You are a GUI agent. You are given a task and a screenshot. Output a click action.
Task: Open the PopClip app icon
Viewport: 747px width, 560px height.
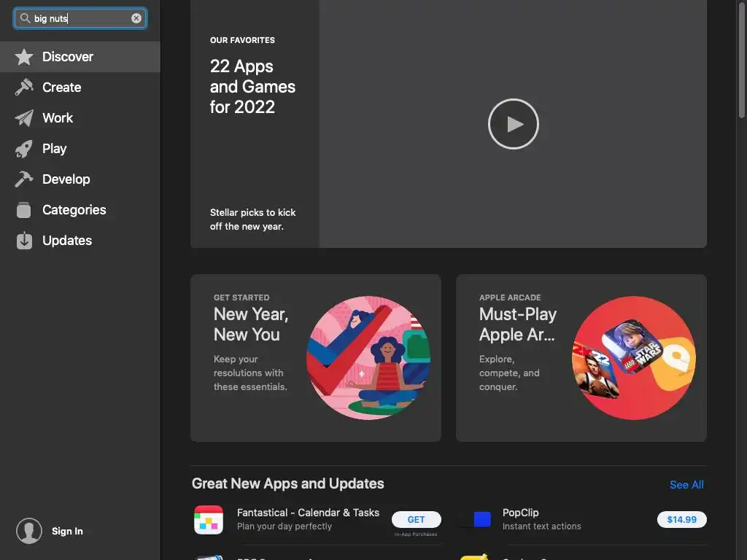(475, 519)
